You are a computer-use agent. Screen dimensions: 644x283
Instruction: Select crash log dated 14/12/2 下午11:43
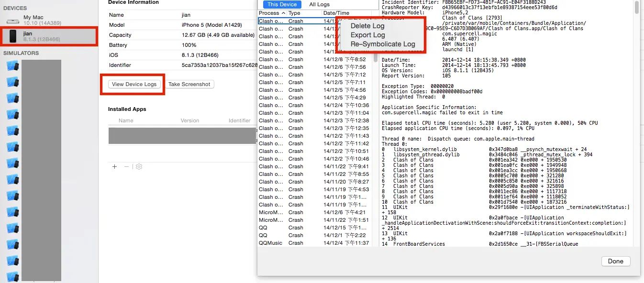pyautogui.click(x=315, y=136)
